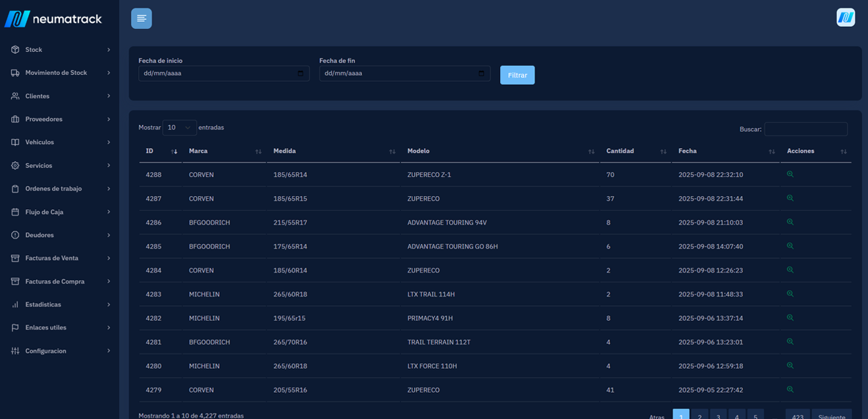
Task: Open the Ordenes de trabajo menu item
Action: (x=60, y=189)
